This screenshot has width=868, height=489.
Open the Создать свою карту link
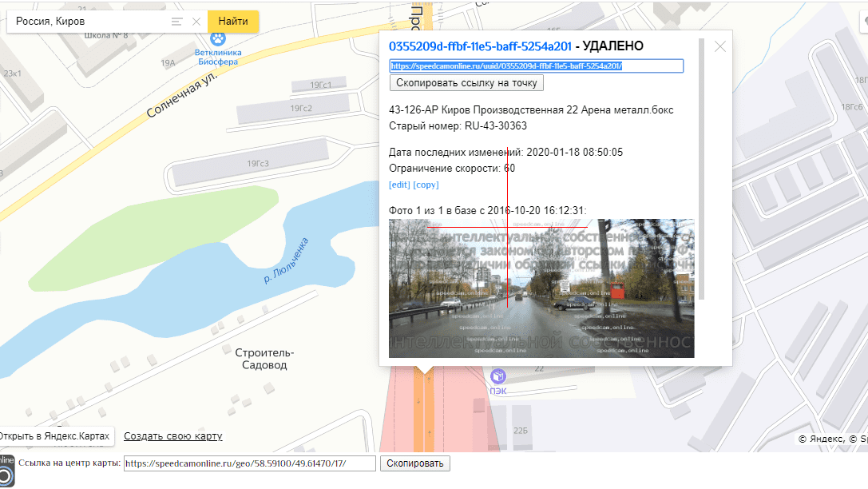[x=172, y=436]
